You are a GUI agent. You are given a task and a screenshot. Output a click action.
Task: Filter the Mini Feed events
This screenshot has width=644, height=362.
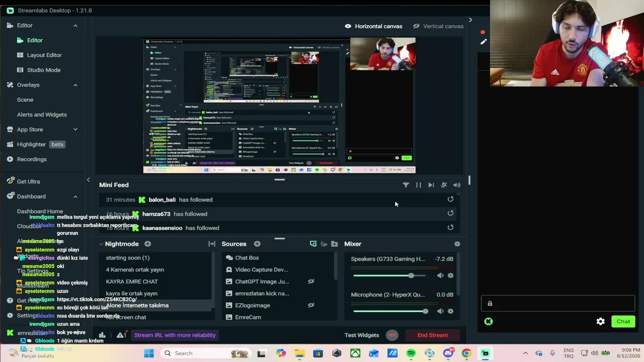pos(406,185)
